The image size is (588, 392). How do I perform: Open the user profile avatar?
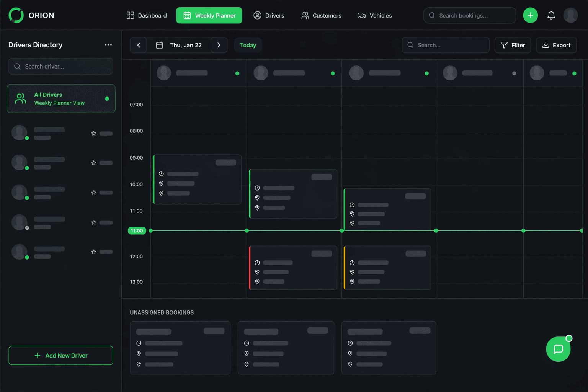click(x=570, y=15)
